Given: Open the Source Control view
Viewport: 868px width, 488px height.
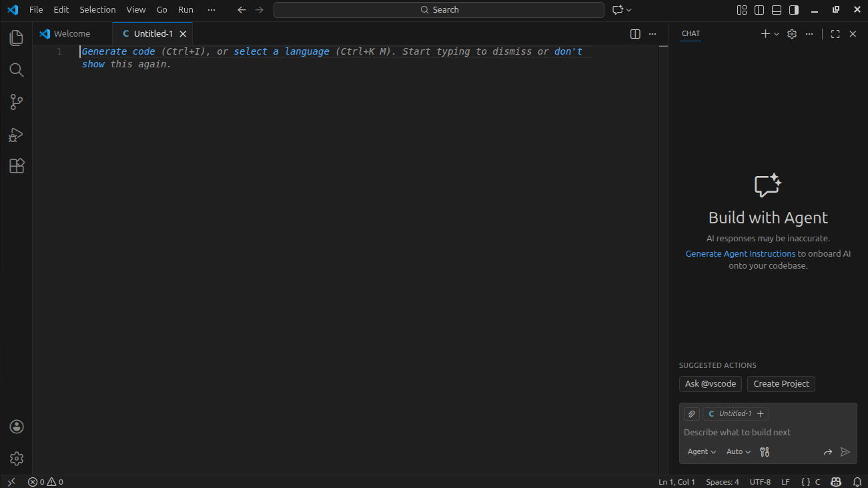Looking at the screenshot, I should [17, 102].
